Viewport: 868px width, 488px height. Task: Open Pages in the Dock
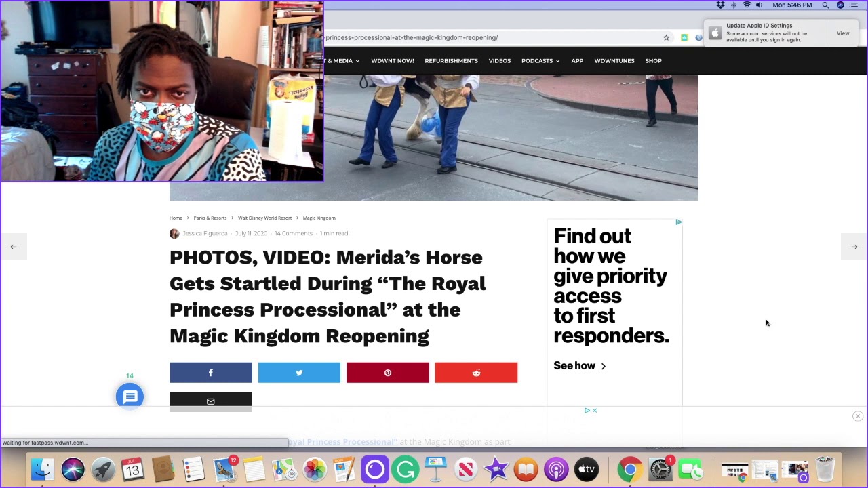coord(344,469)
